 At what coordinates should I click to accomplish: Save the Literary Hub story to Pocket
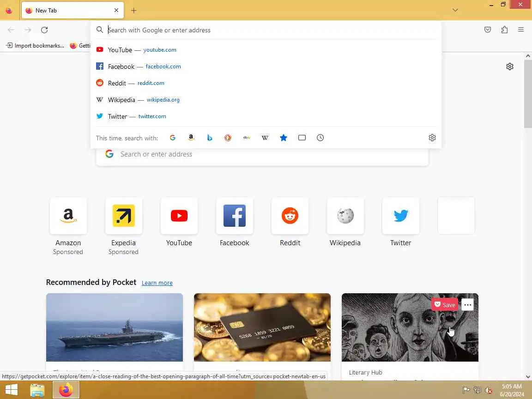[444, 305]
